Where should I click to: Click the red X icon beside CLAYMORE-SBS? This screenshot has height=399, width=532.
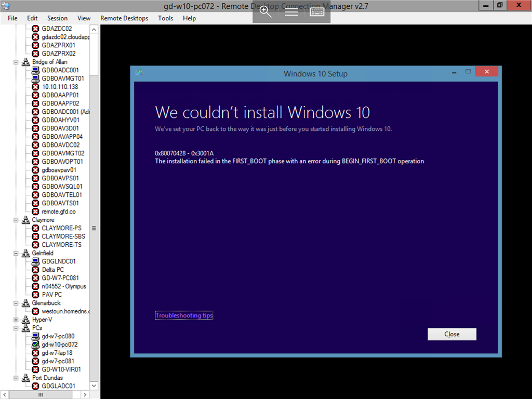[x=35, y=236]
